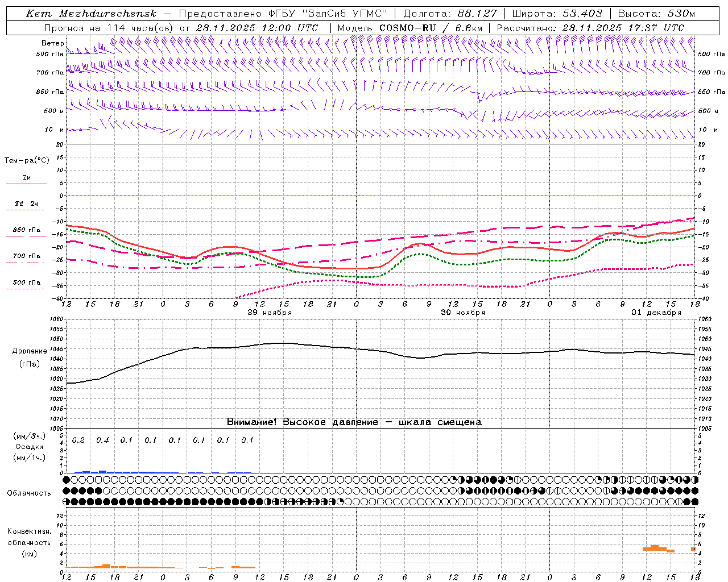
Task: Click the '(мм/1ч.)' precipitation unit label
Action: (29, 458)
